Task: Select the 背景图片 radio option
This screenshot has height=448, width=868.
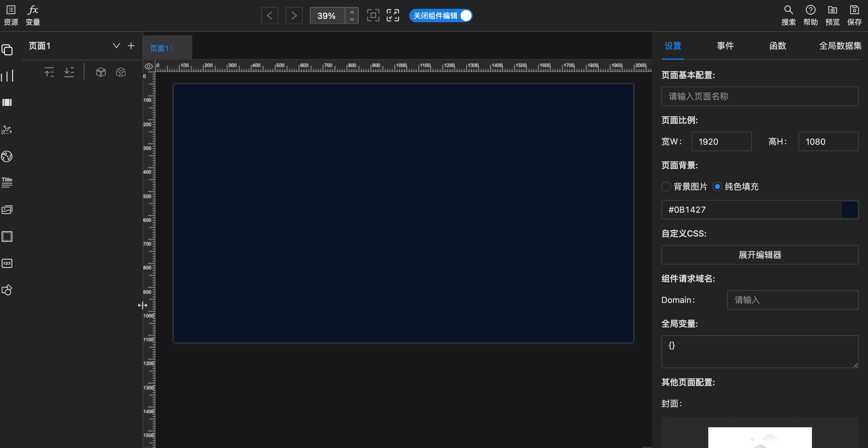Action: coord(666,186)
